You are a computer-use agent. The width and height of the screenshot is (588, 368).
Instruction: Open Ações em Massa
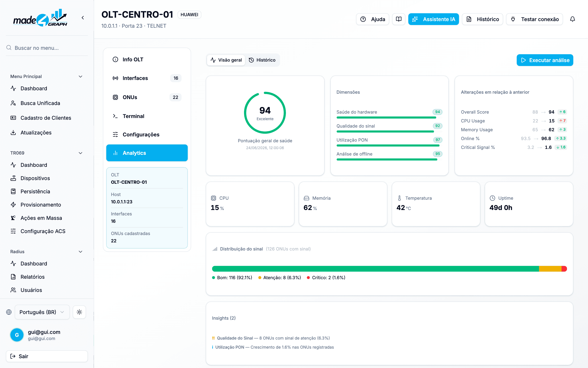click(47, 218)
